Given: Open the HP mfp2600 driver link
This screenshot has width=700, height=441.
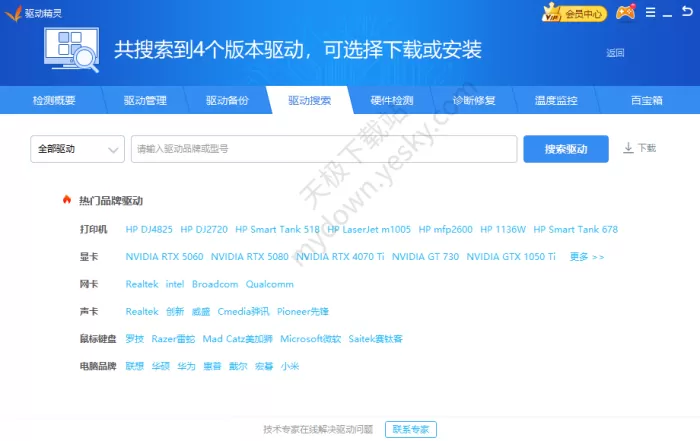Looking at the screenshot, I should click(x=446, y=229).
